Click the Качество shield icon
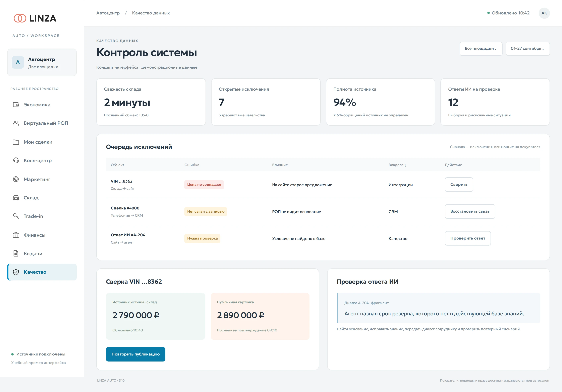The height and width of the screenshot is (392, 562). point(16,272)
